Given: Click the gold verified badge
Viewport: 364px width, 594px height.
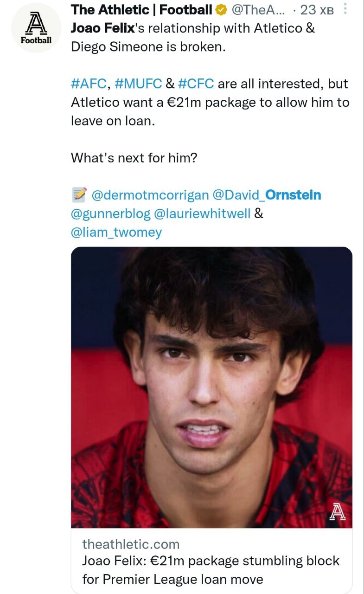Looking at the screenshot, I should pos(219,10).
